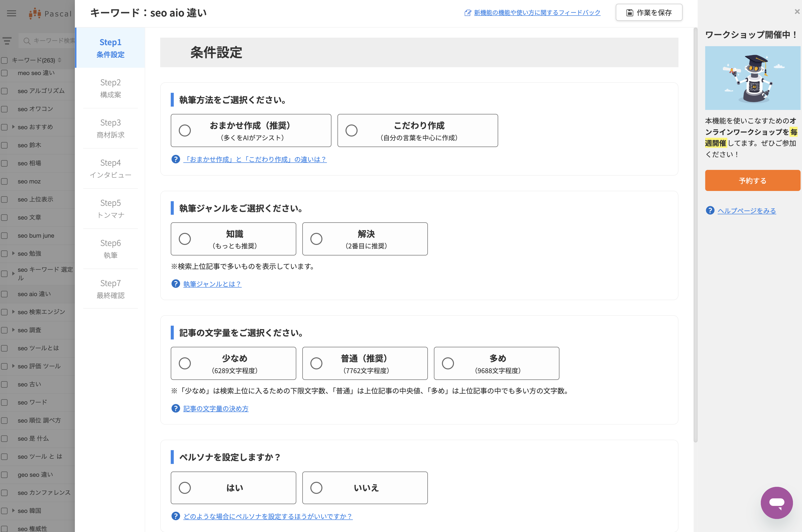Select 普通（推奨） article length
Screen dimensions: 802x532
pyautogui.click(x=365, y=363)
